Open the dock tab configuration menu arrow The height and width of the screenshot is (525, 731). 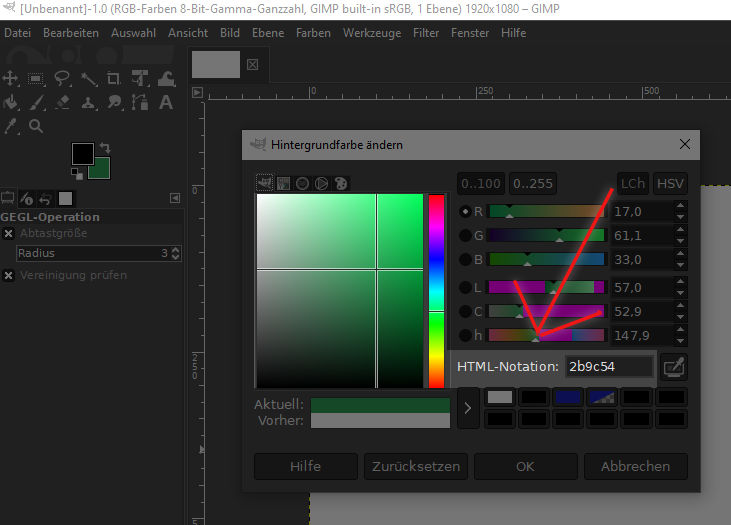pyautogui.click(x=175, y=199)
